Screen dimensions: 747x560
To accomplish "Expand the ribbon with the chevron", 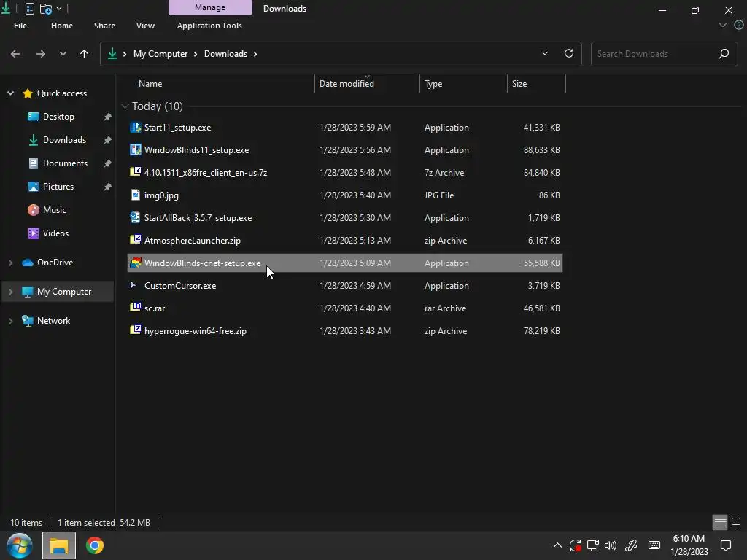I will pos(723,25).
